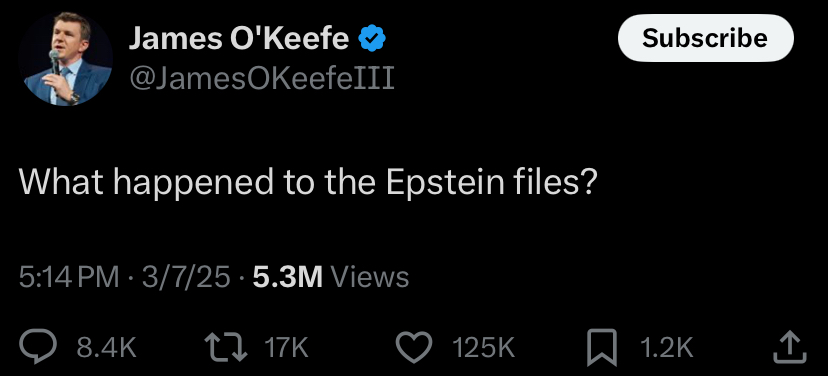Like the post with the heart icon
The width and height of the screenshot is (828, 376).
[414, 347]
